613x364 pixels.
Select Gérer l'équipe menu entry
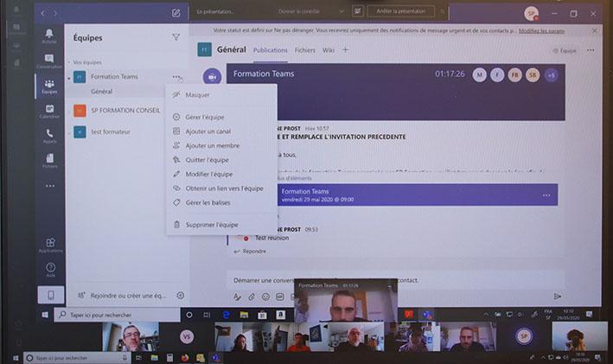(x=221, y=117)
